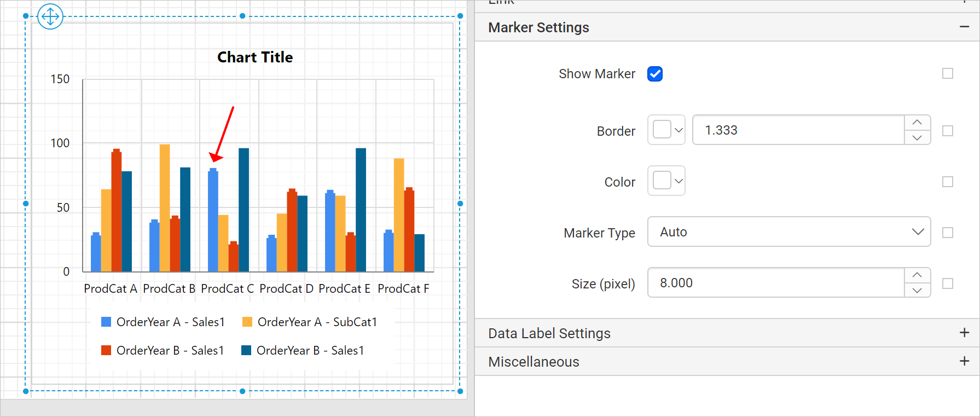Click the orange bar in ProdCat B
This screenshot has height=417, width=980.
165,208
